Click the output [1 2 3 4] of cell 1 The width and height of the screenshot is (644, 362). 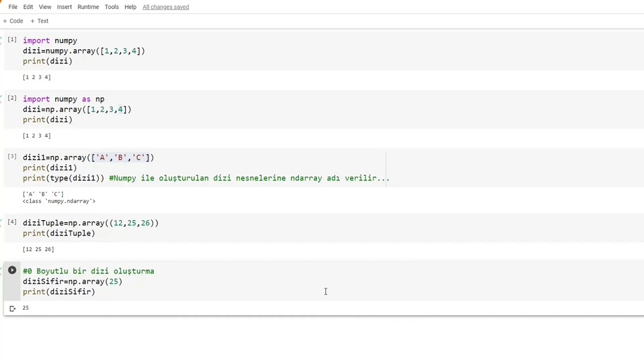click(37, 77)
